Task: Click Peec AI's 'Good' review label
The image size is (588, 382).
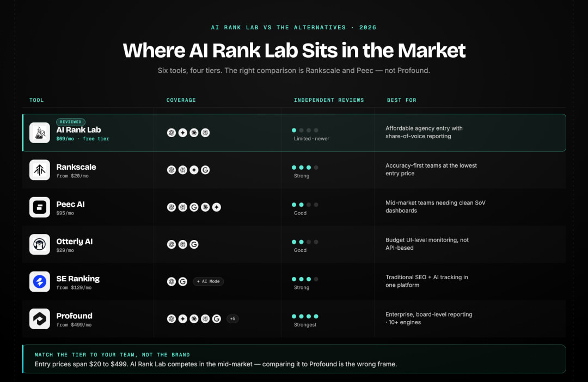Action: (300, 213)
